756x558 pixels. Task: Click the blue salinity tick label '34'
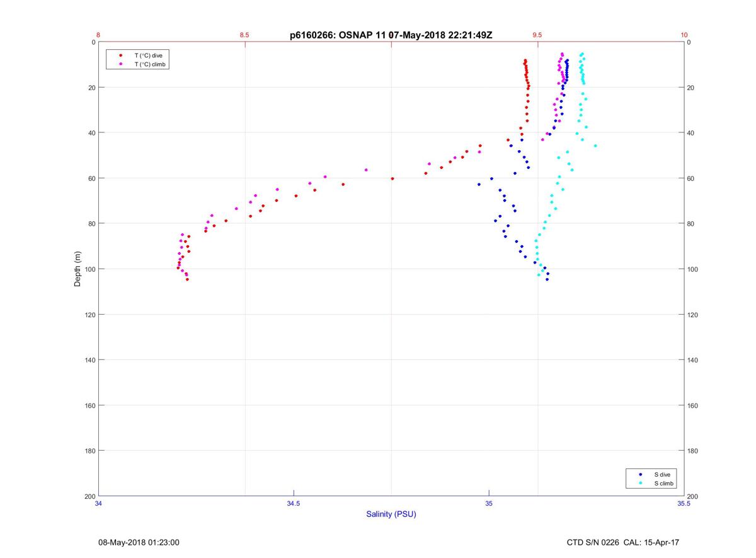(x=98, y=503)
